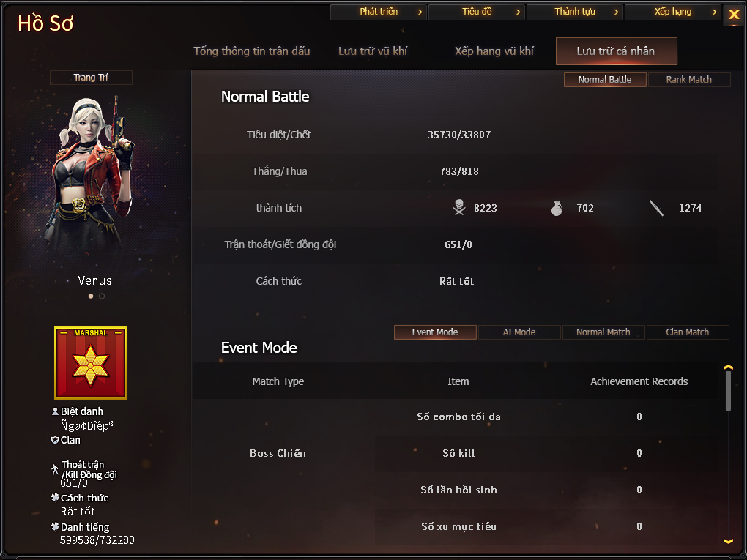Expand the Phát triển menu arrow
The height and width of the screenshot is (560, 747).
[x=420, y=12]
